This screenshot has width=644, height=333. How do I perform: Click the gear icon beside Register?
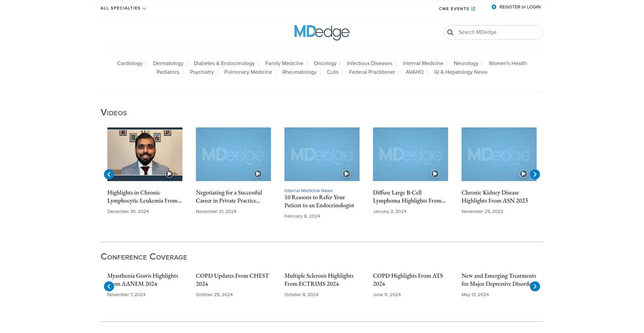point(494,7)
